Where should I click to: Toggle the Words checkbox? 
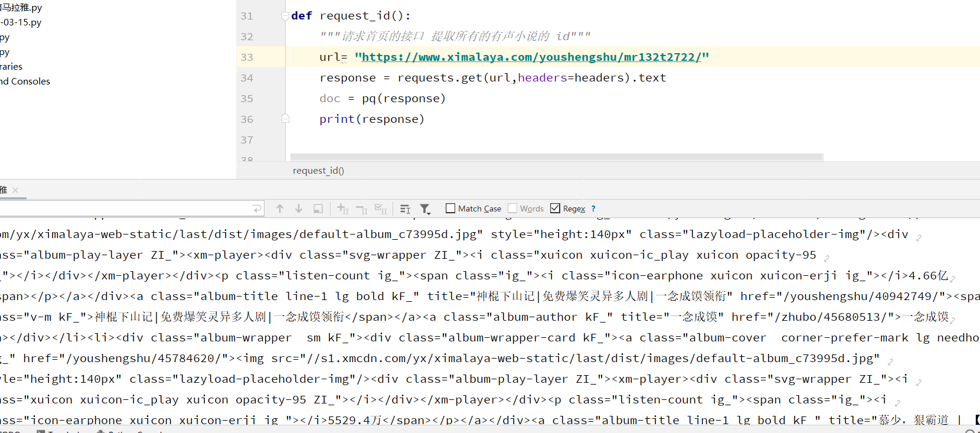(x=512, y=208)
